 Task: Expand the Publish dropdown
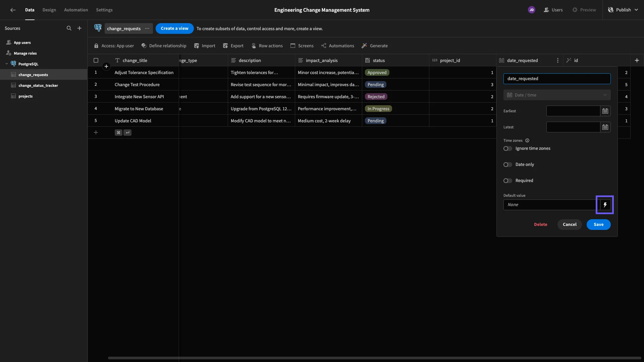point(636,10)
